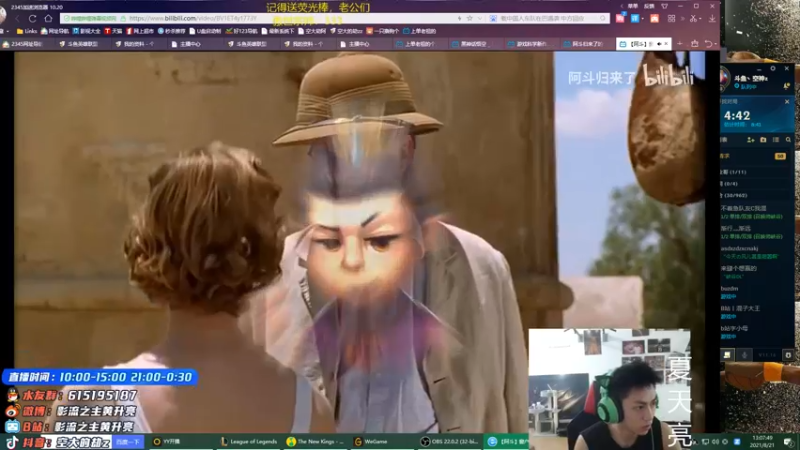The height and width of the screenshot is (450, 800).
Task: Search the League friends list
Action: point(788,140)
